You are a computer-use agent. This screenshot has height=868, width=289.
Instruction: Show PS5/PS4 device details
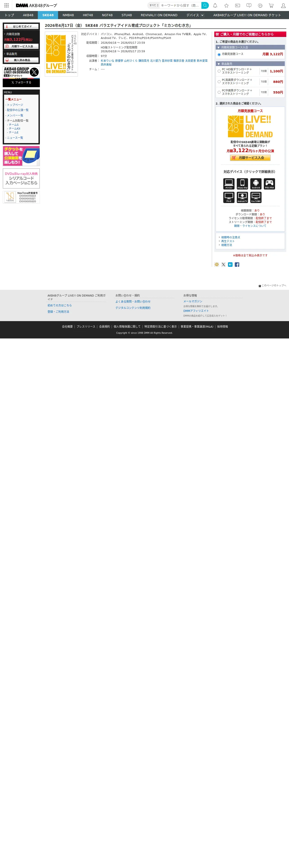pos(269,184)
